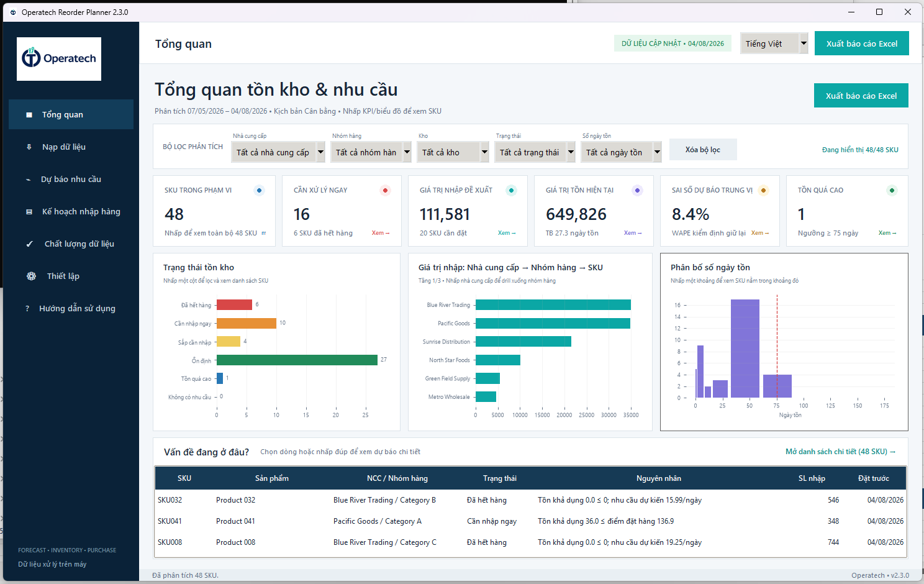
Task: Click the Kế hoạch nhập hàng icon
Action: tap(29, 212)
